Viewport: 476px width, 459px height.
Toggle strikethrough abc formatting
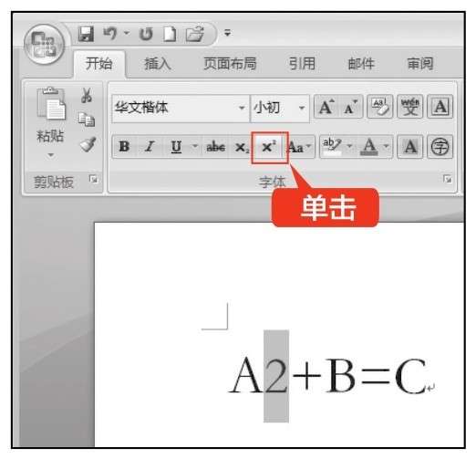215,147
